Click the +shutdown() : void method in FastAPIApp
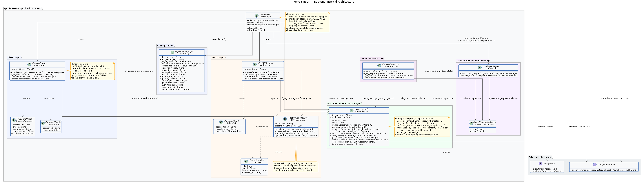 pyautogui.click(x=255, y=30)
